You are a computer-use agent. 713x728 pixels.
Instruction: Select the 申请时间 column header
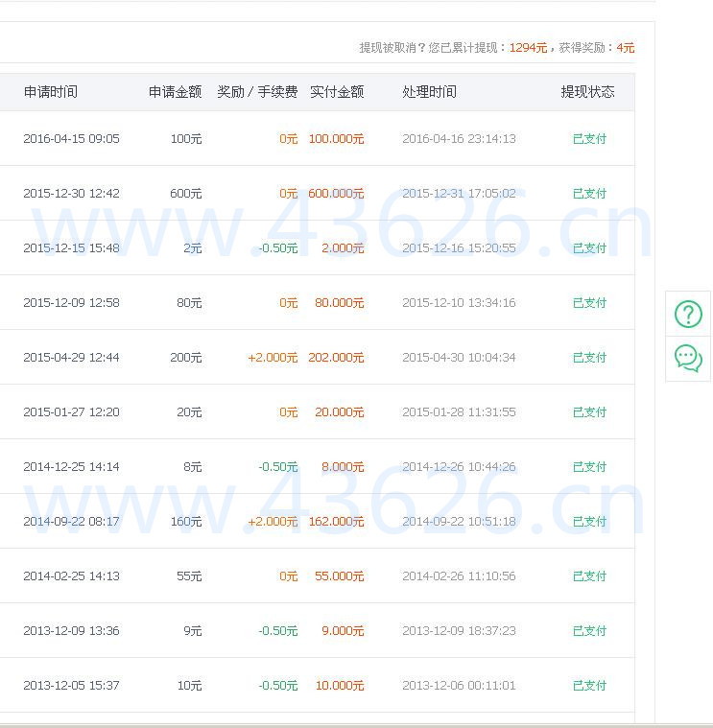pyautogui.click(x=51, y=92)
